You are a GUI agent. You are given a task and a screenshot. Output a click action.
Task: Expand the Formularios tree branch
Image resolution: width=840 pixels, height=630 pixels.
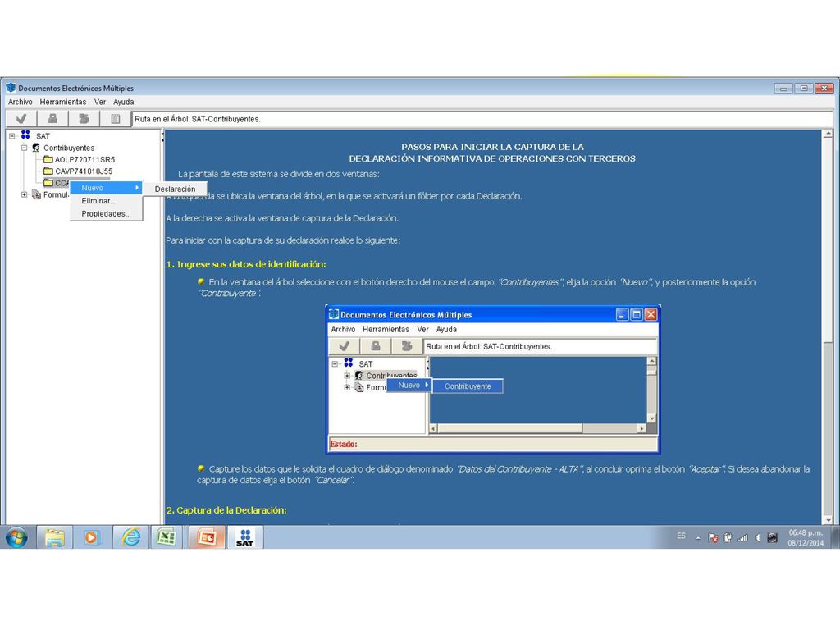24,195
